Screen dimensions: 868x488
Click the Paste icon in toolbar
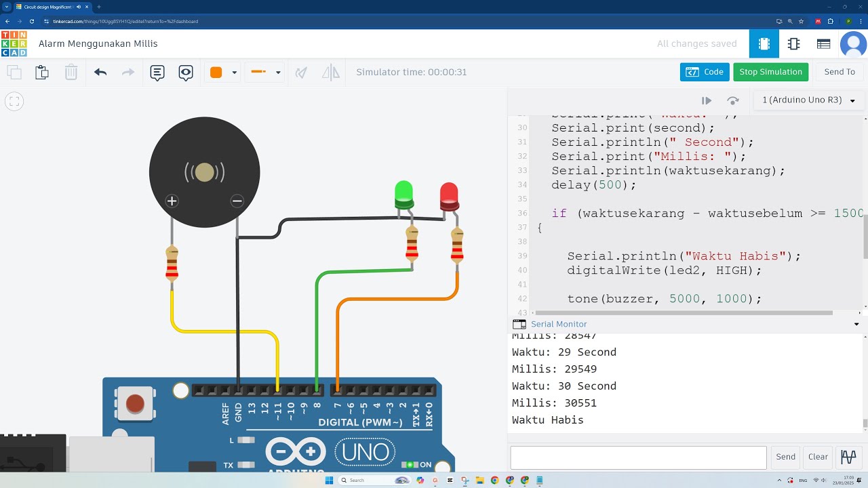[x=42, y=73]
